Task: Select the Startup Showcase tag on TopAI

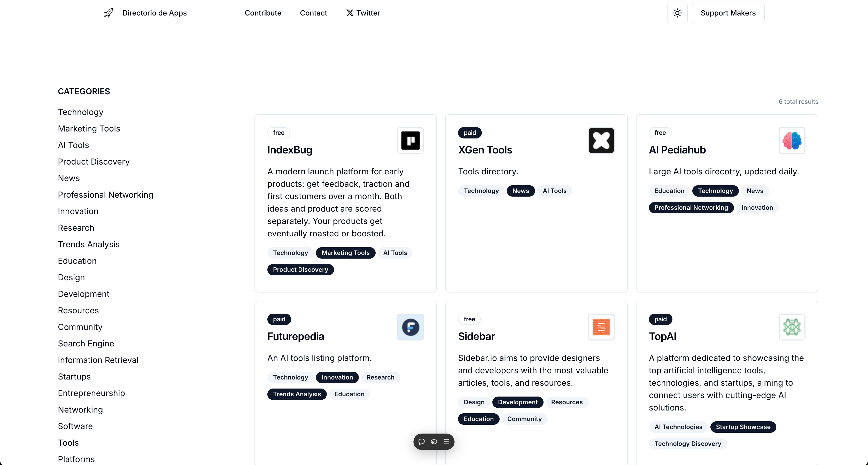Action: coord(743,427)
